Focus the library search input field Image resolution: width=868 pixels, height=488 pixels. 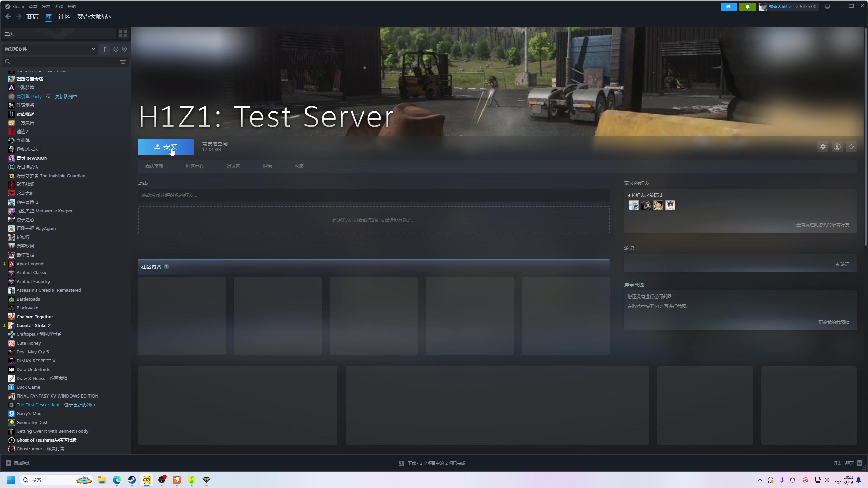tap(64, 62)
